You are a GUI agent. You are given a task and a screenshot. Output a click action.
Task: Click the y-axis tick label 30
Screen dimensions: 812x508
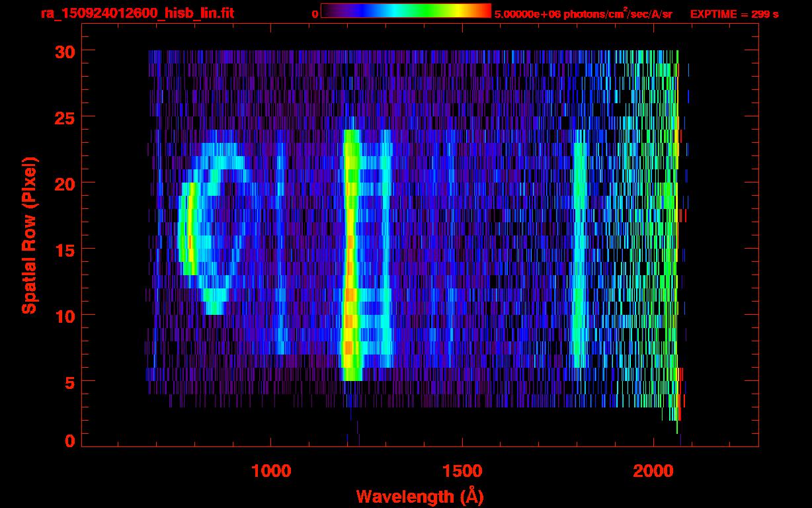coord(64,51)
